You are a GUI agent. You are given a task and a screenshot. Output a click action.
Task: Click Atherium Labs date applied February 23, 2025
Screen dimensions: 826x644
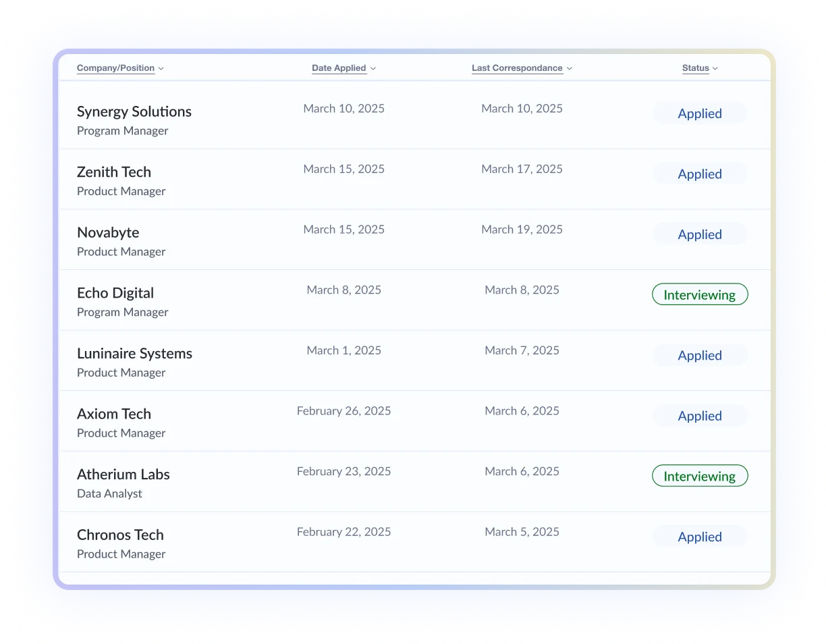[x=344, y=471]
